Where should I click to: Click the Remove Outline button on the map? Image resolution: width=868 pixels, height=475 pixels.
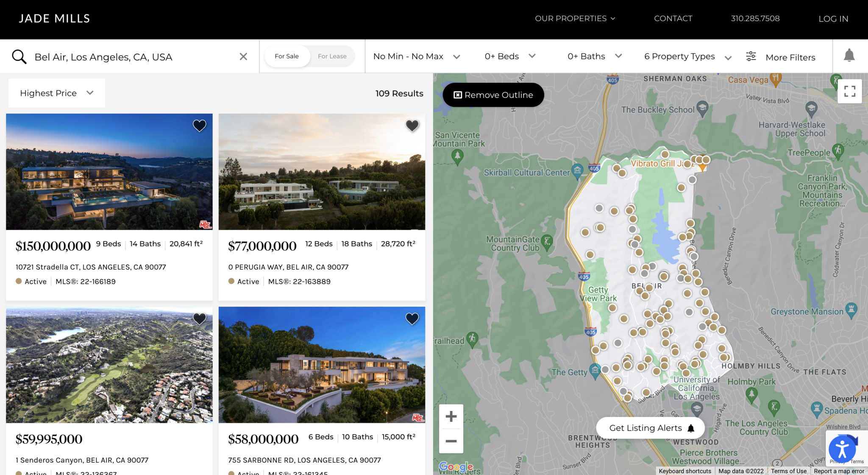point(493,95)
